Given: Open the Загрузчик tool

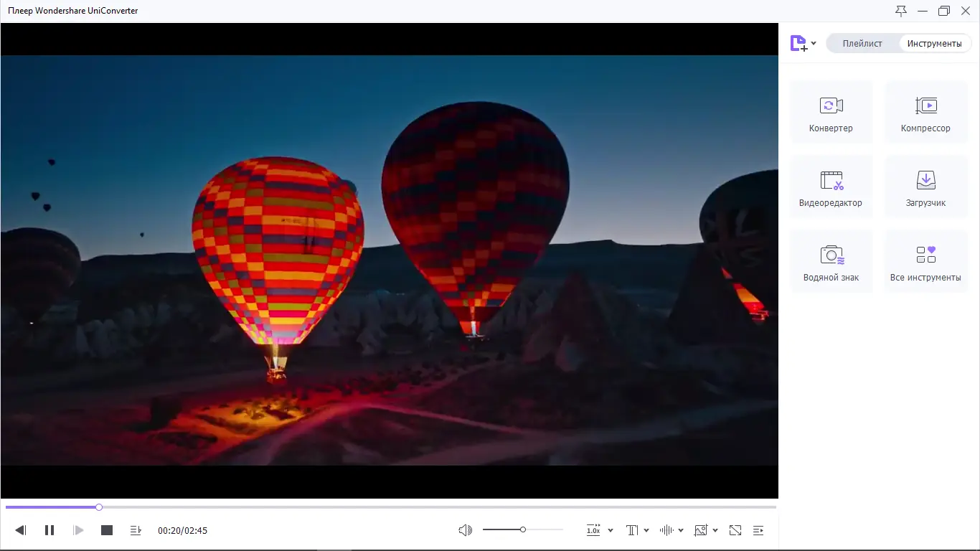Looking at the screenshot, I should [925, 187].
